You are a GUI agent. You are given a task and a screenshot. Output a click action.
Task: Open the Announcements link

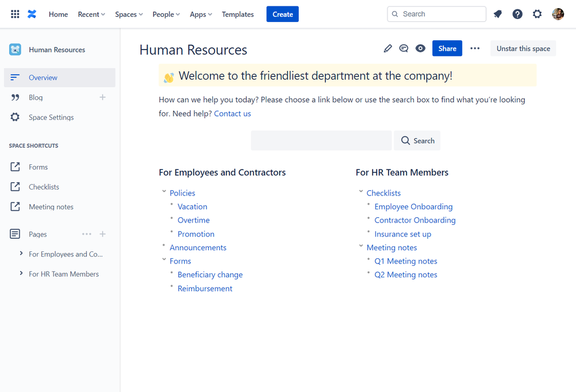click(x=198, y=248)
